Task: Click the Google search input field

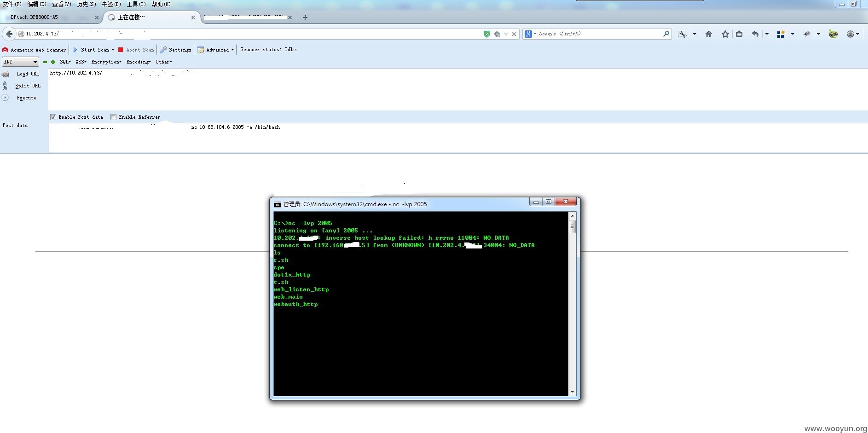Action: [x=600, y=34]
